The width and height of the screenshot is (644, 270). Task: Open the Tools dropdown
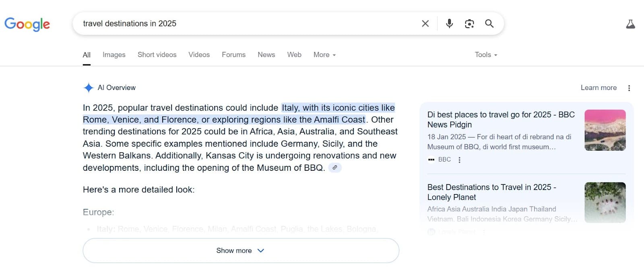[x=486, y=55]
